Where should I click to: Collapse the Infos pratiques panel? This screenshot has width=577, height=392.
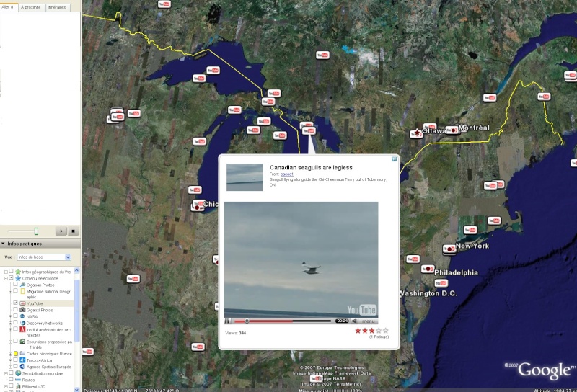(x=3, y=244)
